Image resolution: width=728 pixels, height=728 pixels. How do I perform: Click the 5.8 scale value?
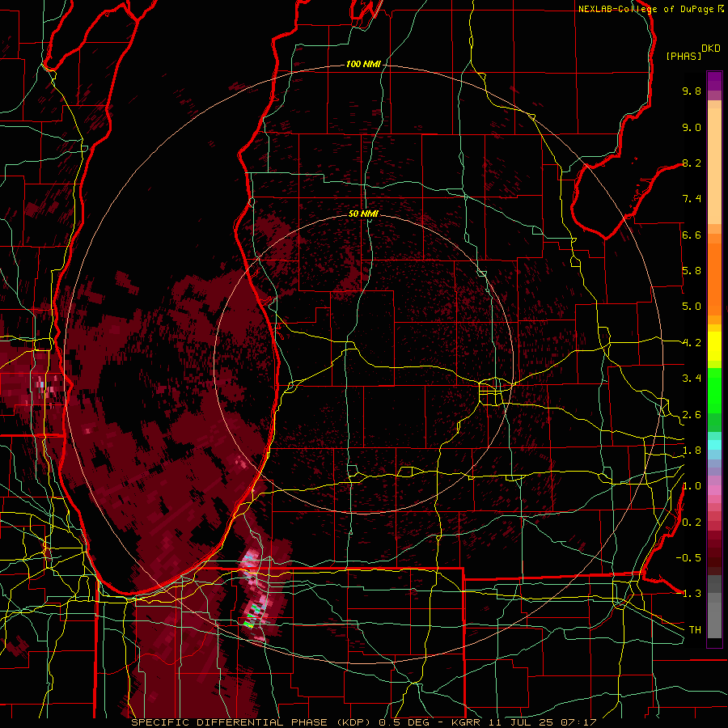(692, 271)
